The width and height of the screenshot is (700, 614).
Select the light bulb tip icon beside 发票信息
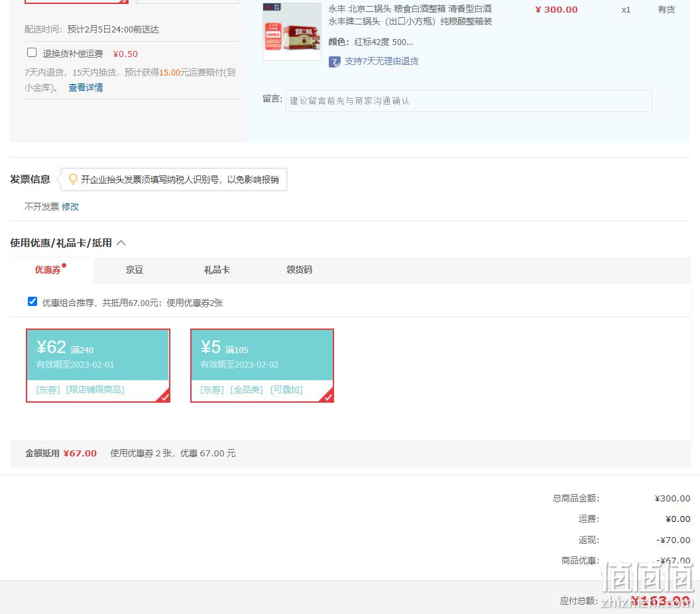[x=73, y=179]
